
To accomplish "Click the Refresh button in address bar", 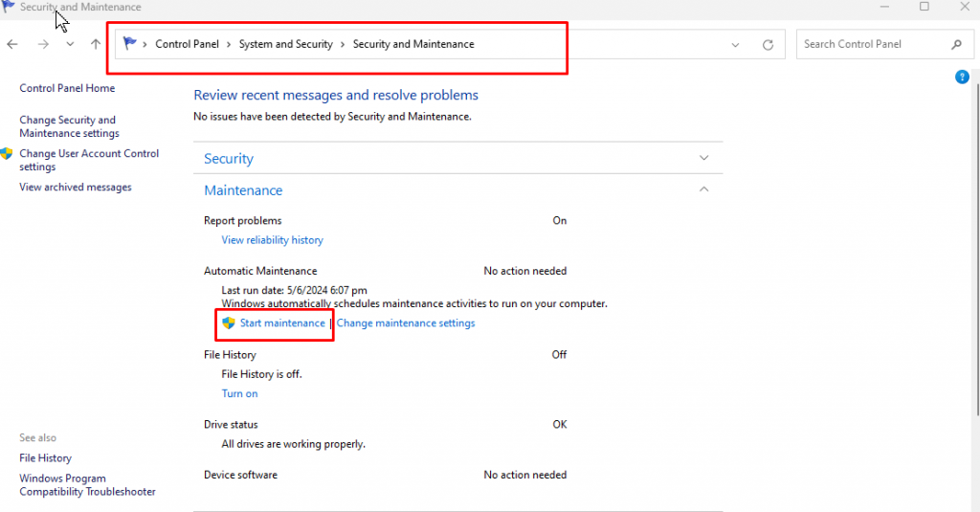I will pyautogui.click(x=768, y=44).
